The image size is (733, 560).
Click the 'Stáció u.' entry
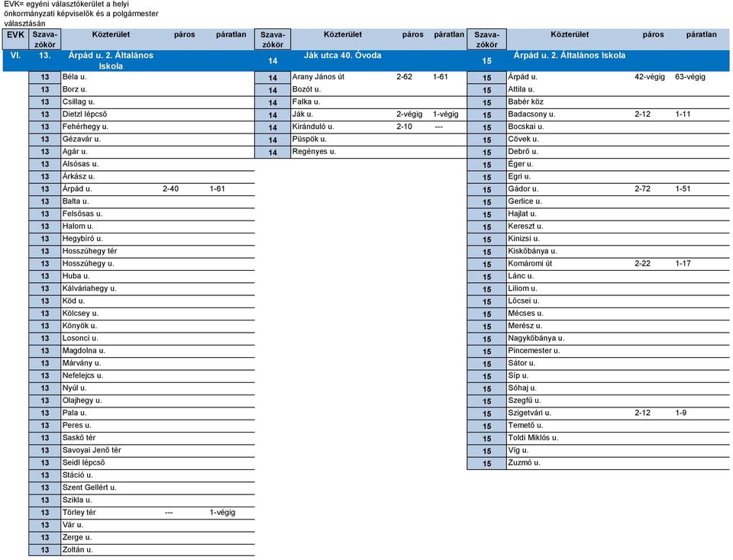coord(78,475)
